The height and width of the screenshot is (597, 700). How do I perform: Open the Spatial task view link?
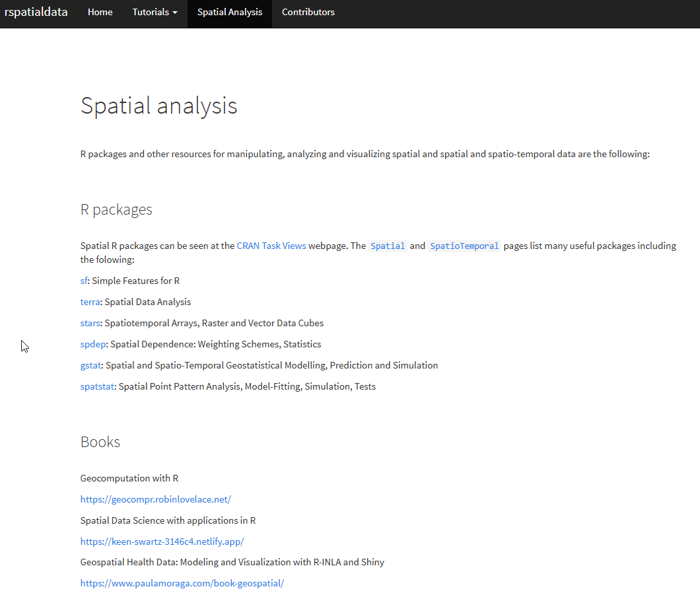pos(388,246)
